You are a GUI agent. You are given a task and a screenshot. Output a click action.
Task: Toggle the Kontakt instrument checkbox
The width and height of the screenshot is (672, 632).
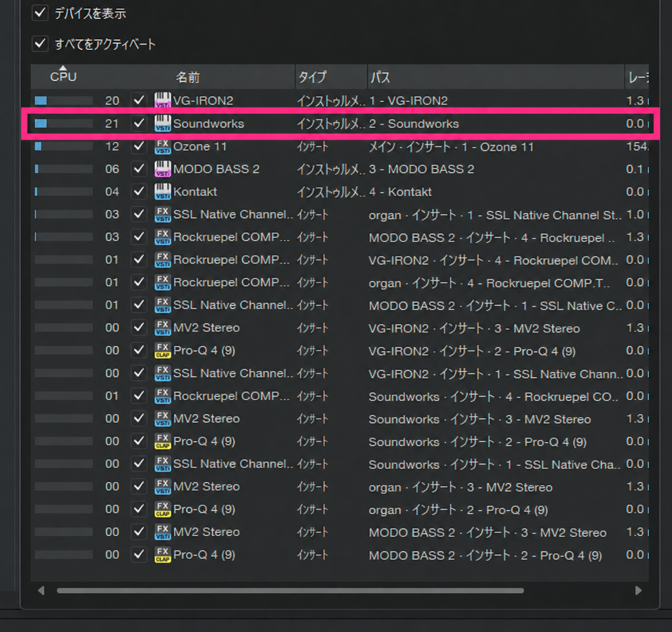pos(139,191)
